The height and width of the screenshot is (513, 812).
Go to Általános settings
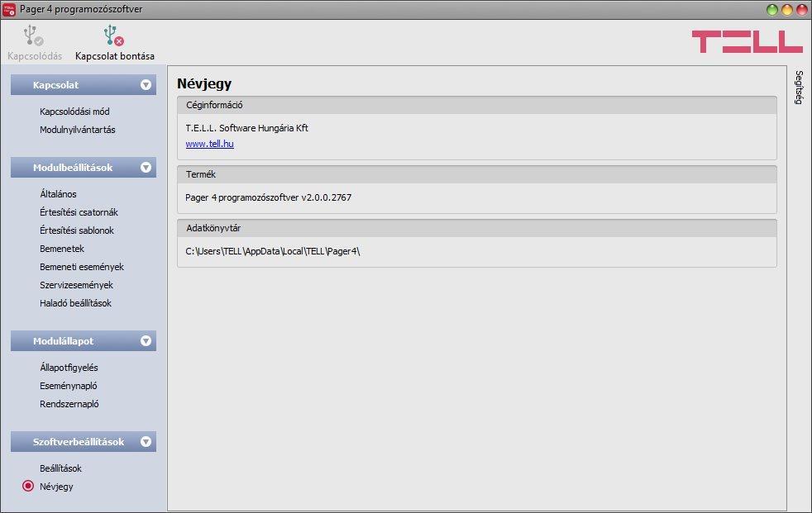coord(58,194)
